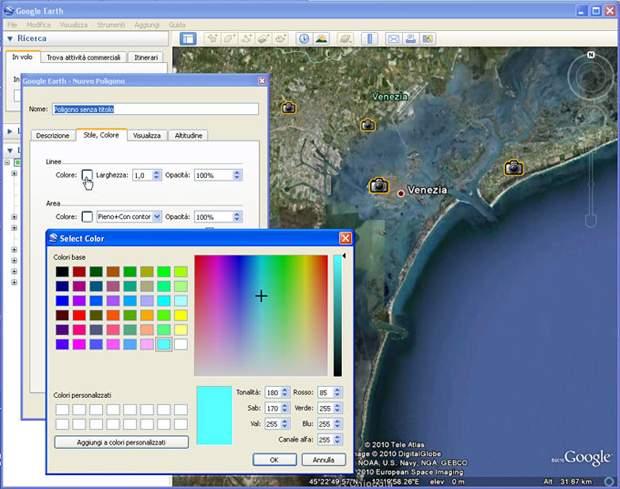Click camera icon left of Venezia dot
The image size is (620, 489).
(379, 185)
